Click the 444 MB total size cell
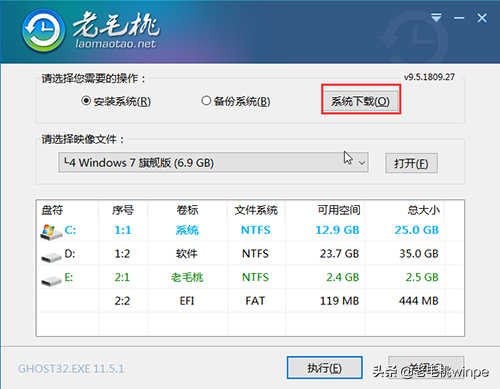Viewport: 500px width, 389px height. pos(419,301)
